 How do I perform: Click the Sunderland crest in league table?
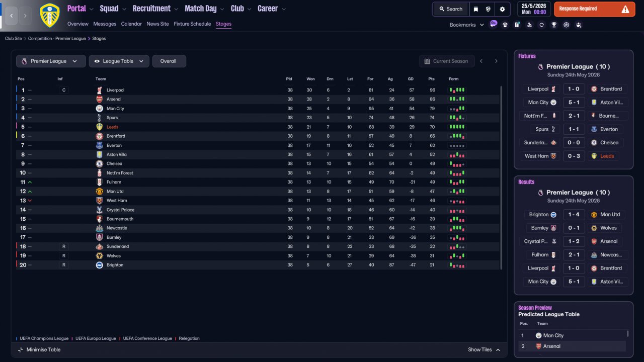tap(99, 246)
